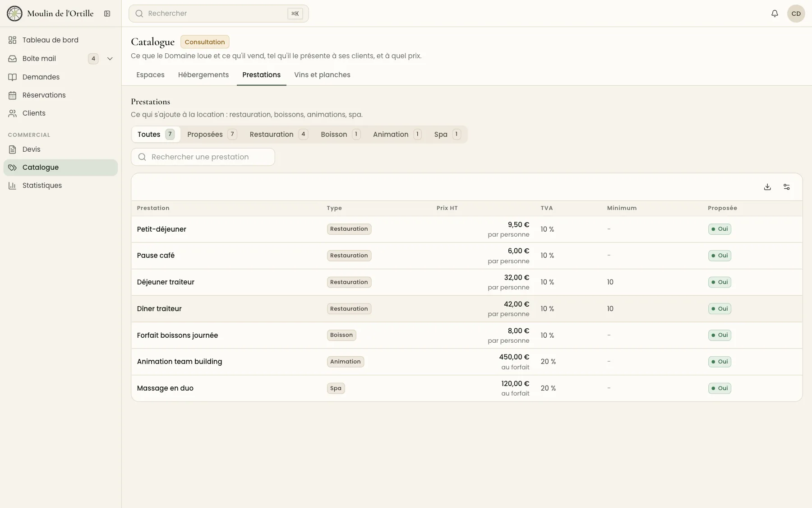Image resolution: width=812 pixels, height=508 pixels.
Task: Navigate to Réservations
Action: tap(60, 95)
